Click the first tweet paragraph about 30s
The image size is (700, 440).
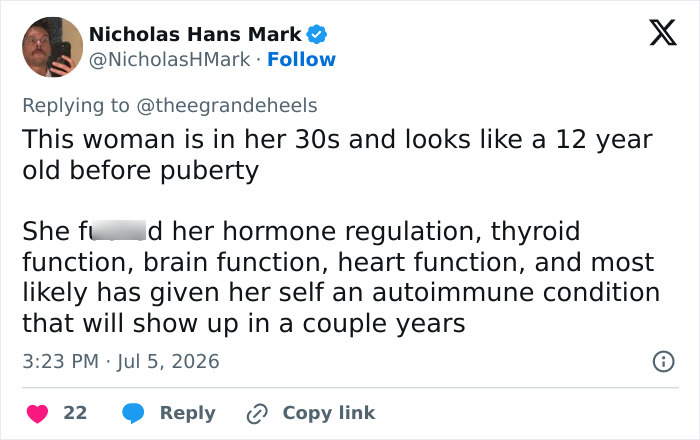click(x=338, y=155)
